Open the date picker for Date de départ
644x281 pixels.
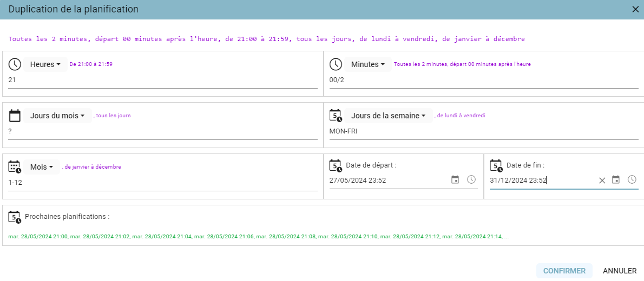pos(455,179)
